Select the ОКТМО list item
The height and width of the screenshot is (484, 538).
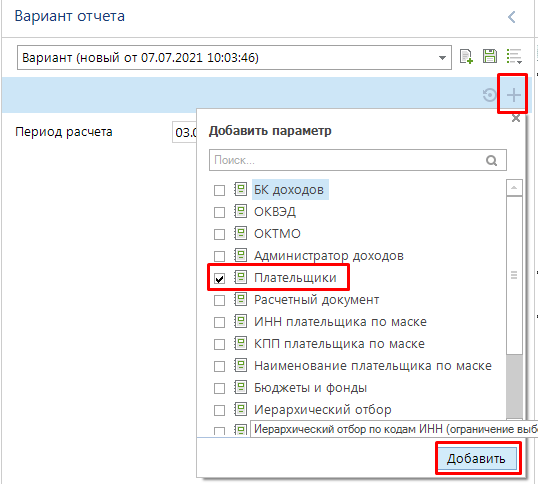[277, 234]
